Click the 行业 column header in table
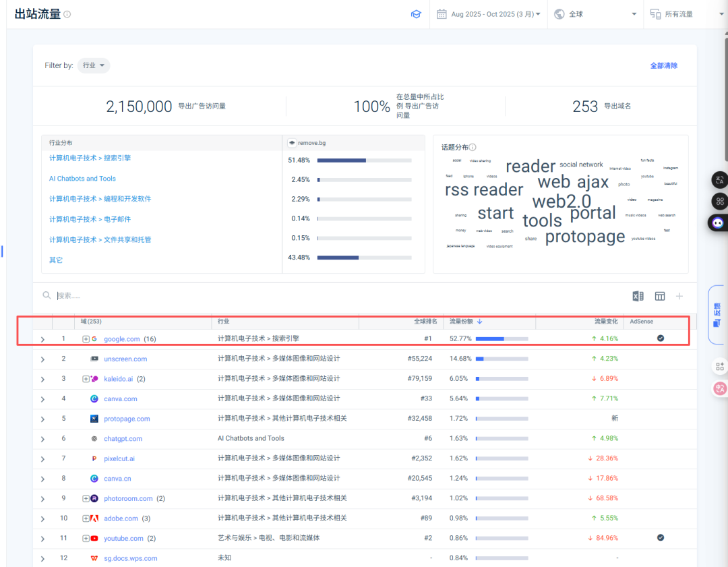This screenshot has height=567, width=728. point(223,322)
